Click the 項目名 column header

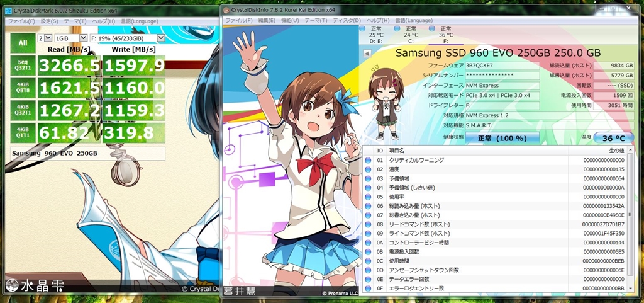(477, 151)
